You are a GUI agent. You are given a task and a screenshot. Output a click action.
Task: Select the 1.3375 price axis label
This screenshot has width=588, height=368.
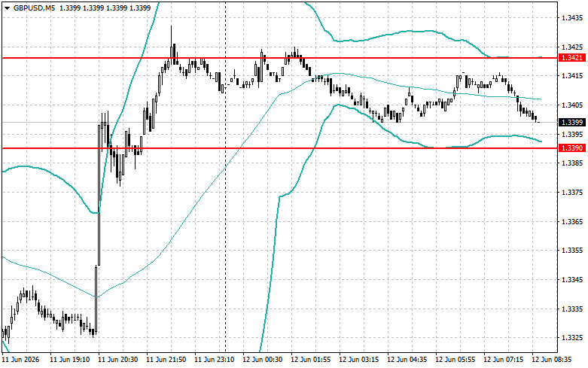click(572, 192)
